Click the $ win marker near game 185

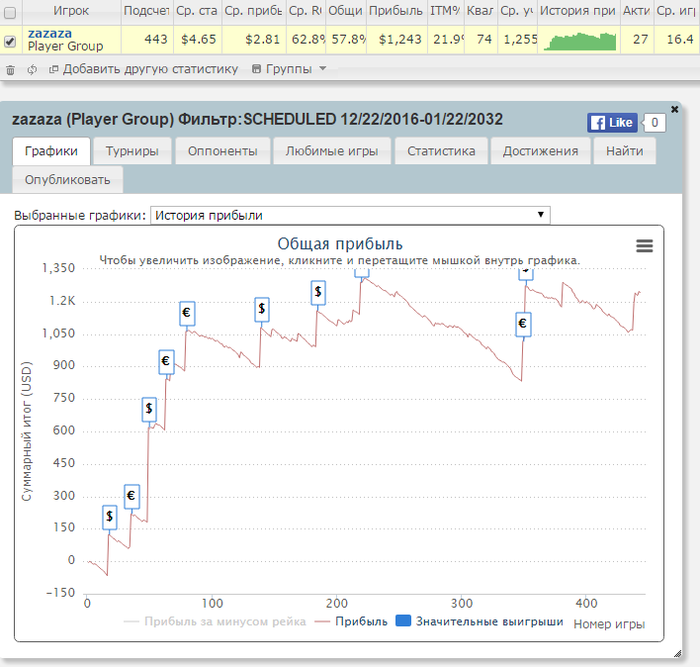[x=318, y=292]
